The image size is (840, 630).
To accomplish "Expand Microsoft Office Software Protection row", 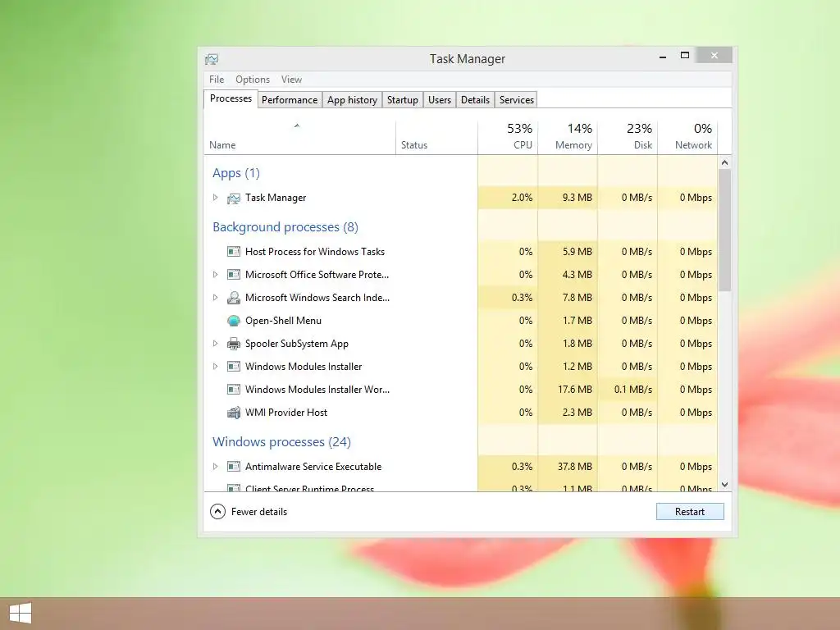I will 216,274.
